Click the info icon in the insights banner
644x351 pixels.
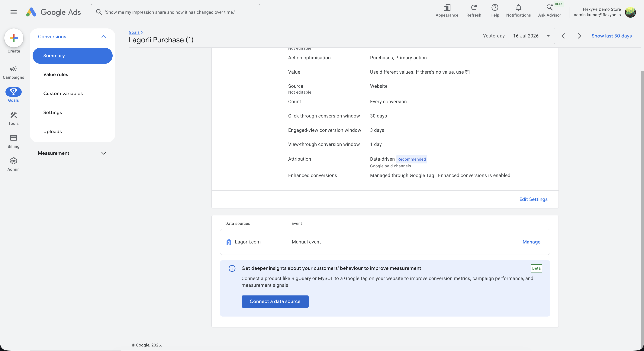232,268
